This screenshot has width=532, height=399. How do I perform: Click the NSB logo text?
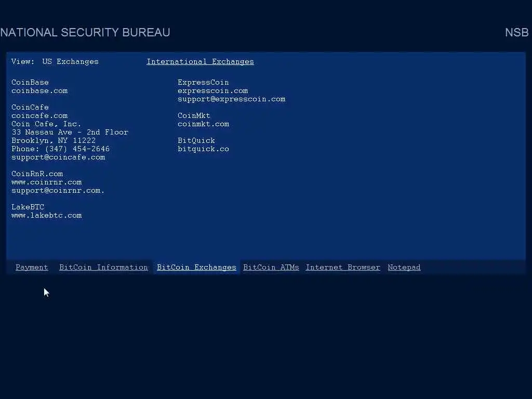[x=517, y=32]
